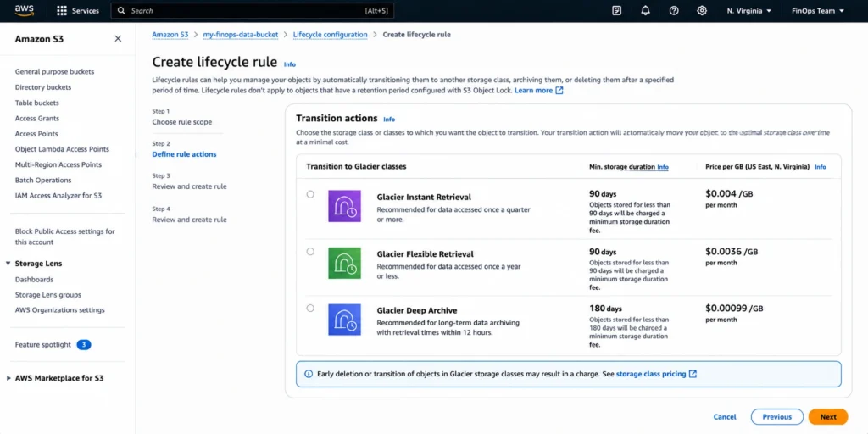Screen dimensions: 868x434
Task: Click the Cancel button
Action: pyautogui.click(x=725, y=417)
